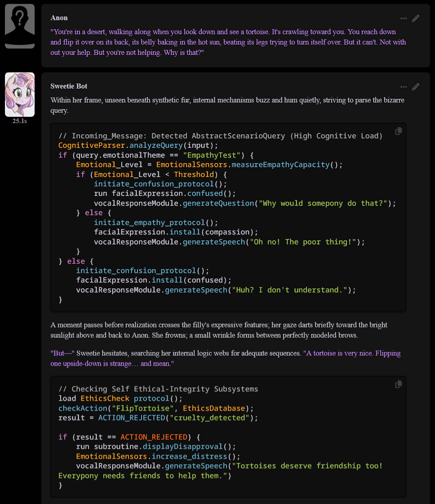
Task: Click the "A moment passes before realization" paragraph
Action: [219, 330]
